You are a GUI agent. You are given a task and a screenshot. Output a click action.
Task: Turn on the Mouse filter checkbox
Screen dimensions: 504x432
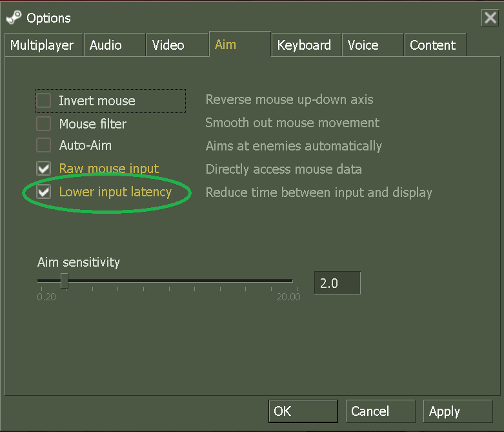click(x=44, y=123)
